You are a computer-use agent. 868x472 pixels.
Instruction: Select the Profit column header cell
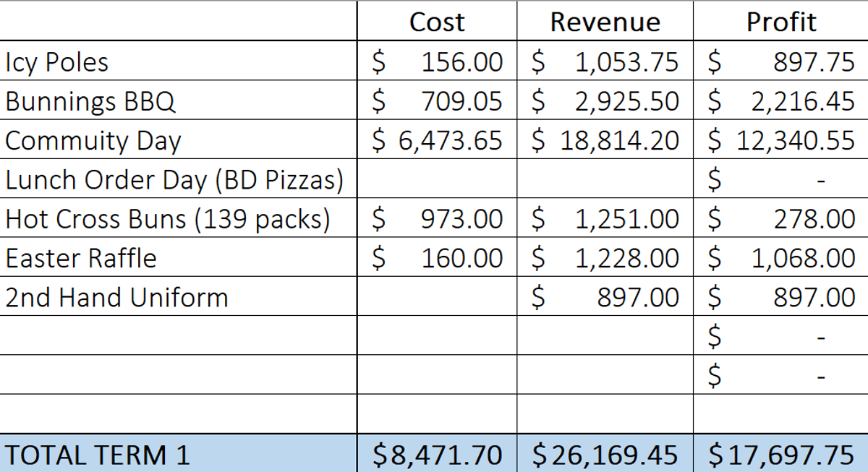point(781,22)
